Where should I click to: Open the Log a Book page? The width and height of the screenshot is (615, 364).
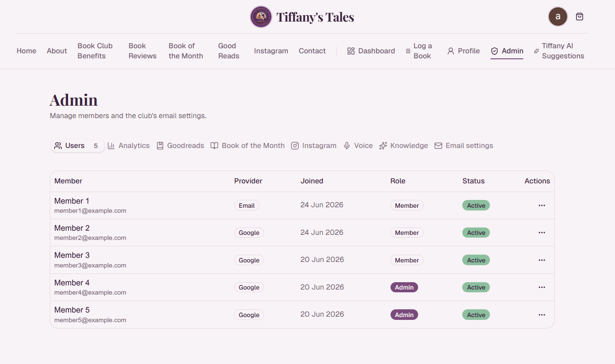pyautogui.click(x=419, y=51)
